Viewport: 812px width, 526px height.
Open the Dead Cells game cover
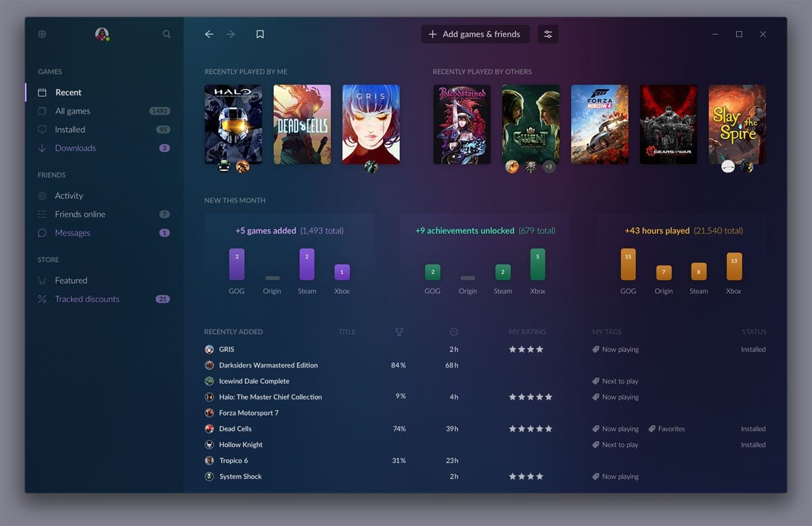click(302, 125)
